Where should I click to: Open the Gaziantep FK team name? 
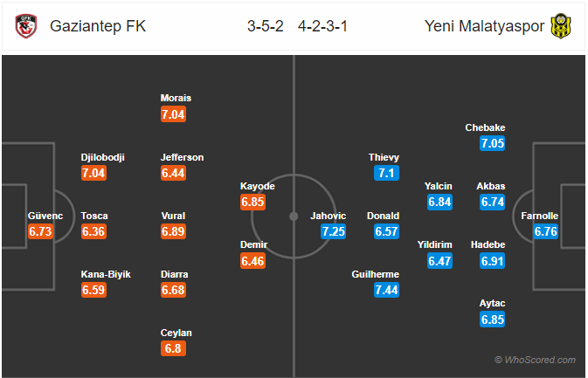98,26
